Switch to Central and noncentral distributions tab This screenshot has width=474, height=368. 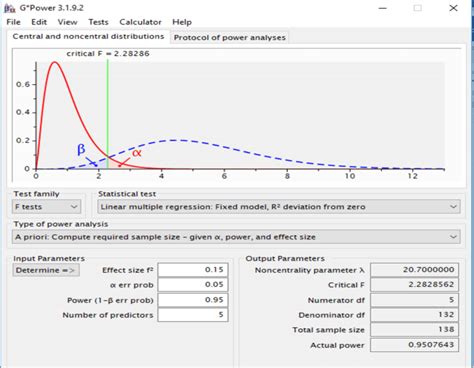click(88, 36)
